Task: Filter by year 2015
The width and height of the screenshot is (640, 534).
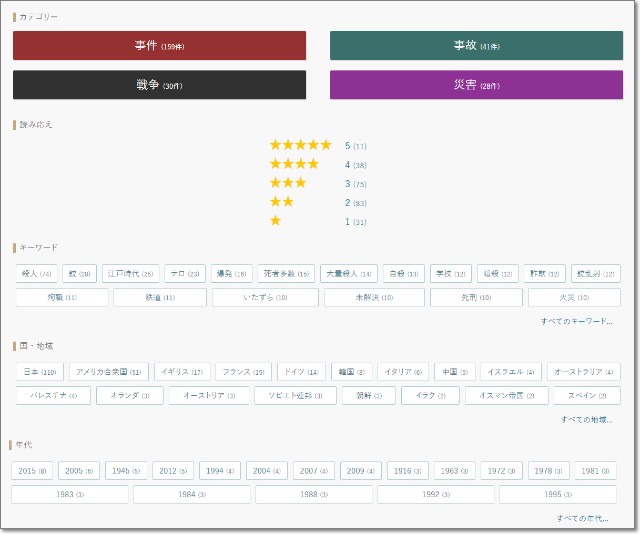Action: point(33,470)
